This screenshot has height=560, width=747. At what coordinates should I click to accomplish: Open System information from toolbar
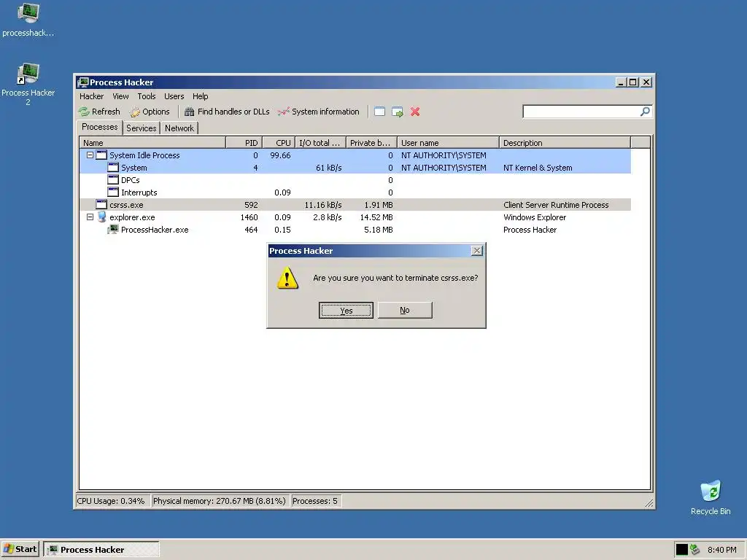(x=319, y=112)
